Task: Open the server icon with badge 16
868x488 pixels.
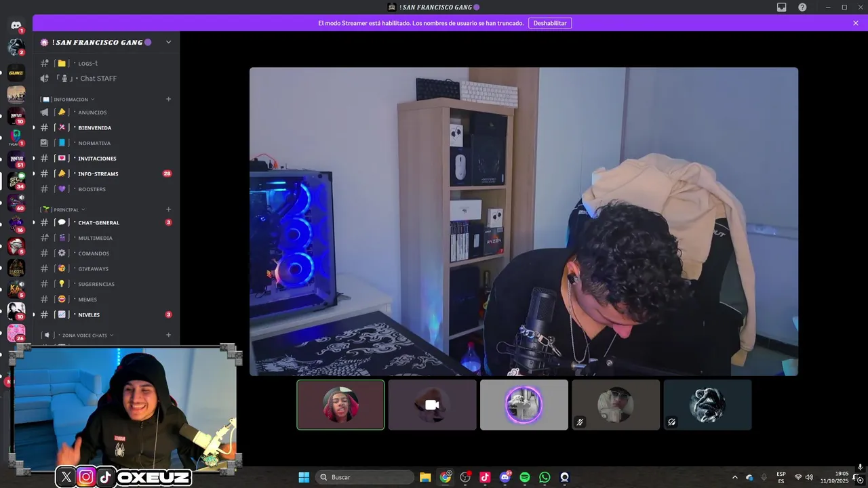Action: click(16, 224)
